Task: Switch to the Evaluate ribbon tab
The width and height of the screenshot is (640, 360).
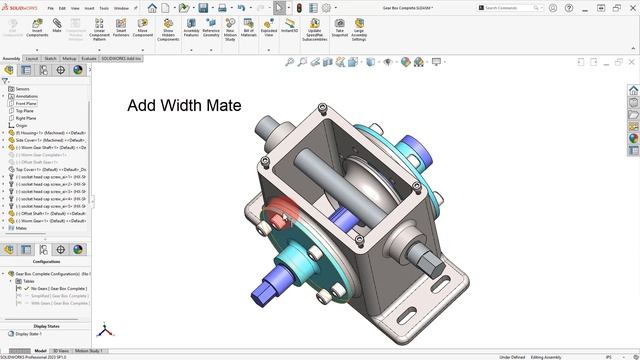Action: [89, 59]
